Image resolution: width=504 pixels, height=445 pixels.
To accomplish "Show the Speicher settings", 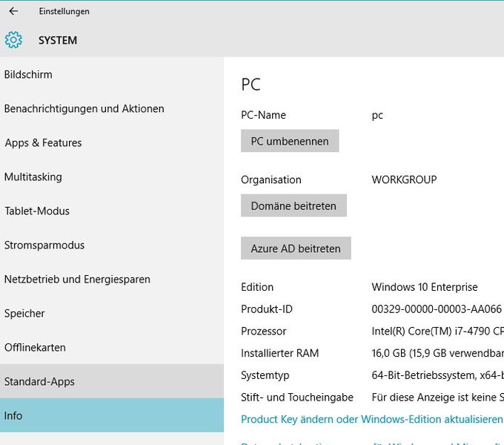I will [x=24, y=314].
